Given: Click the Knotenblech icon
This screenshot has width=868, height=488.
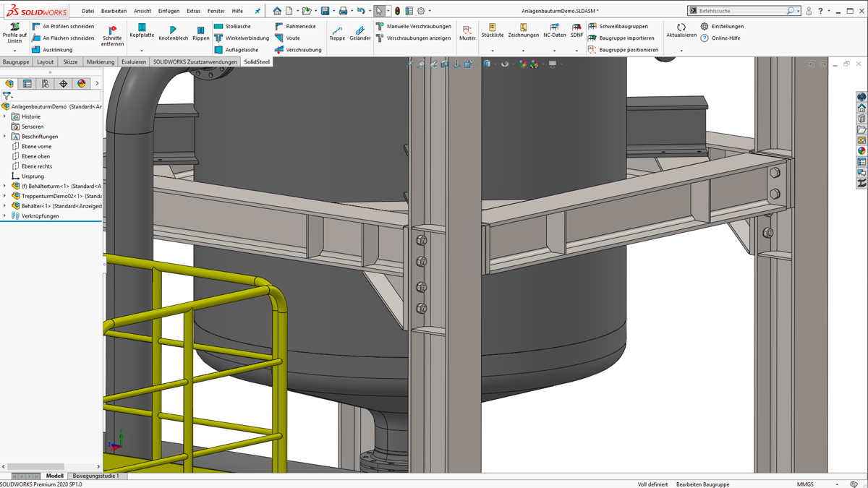Looking at the screenshot, I should [x=173, y=30].
